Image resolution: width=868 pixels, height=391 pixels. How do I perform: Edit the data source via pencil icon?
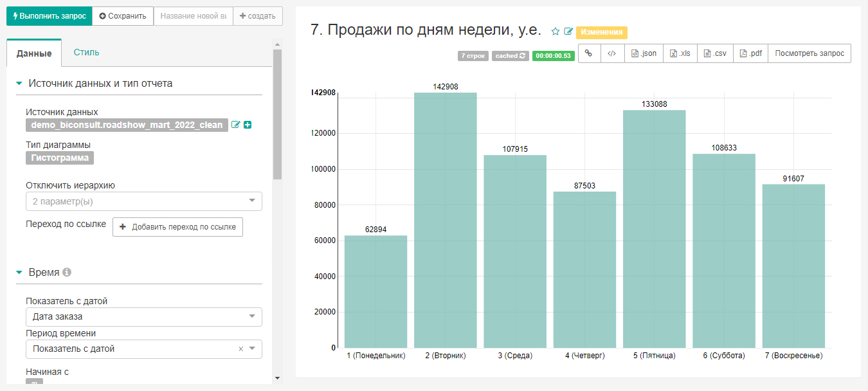coord(235,125)
